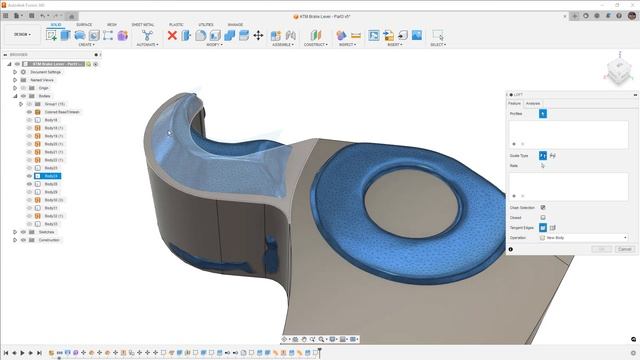Toggle visibility of the Bodies folder
The image size is (640, 360).
[23, 96]
